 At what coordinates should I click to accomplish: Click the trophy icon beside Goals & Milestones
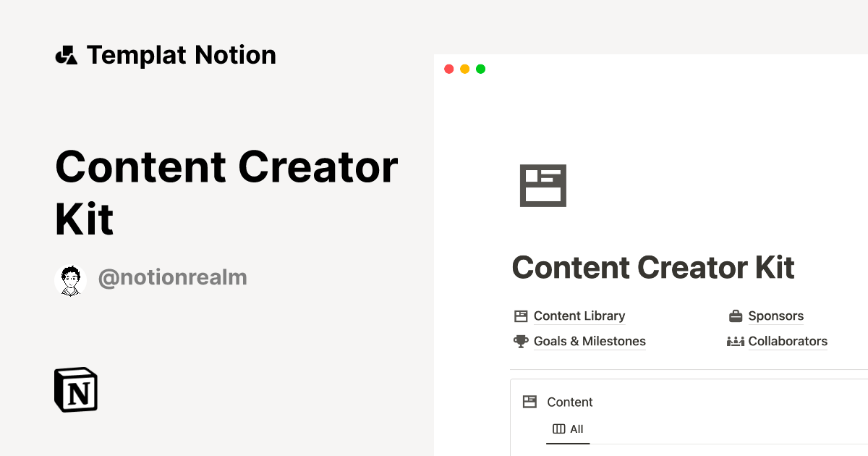click(x=521, y=342)
